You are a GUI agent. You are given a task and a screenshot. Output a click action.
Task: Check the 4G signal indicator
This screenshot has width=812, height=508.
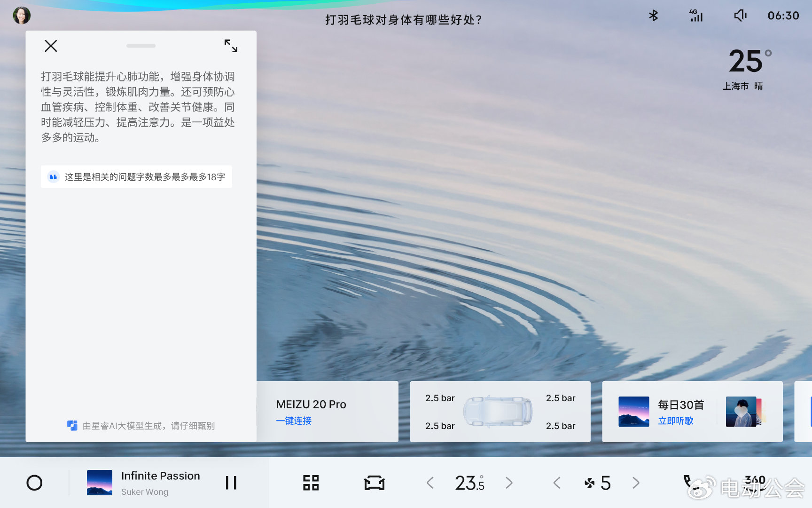point(696,16)
